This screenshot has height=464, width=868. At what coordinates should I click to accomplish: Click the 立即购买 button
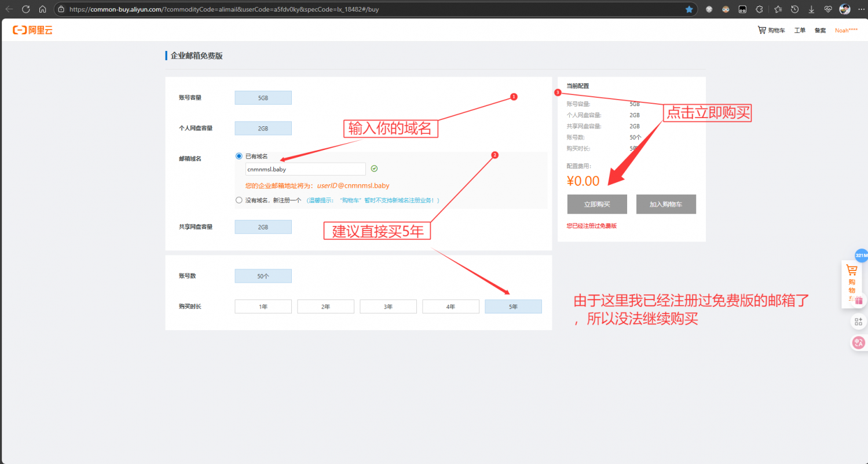coord(597,204)
